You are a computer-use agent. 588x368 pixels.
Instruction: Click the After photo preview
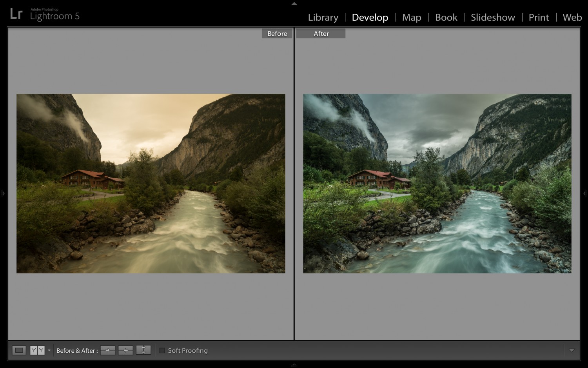(437, 183)
